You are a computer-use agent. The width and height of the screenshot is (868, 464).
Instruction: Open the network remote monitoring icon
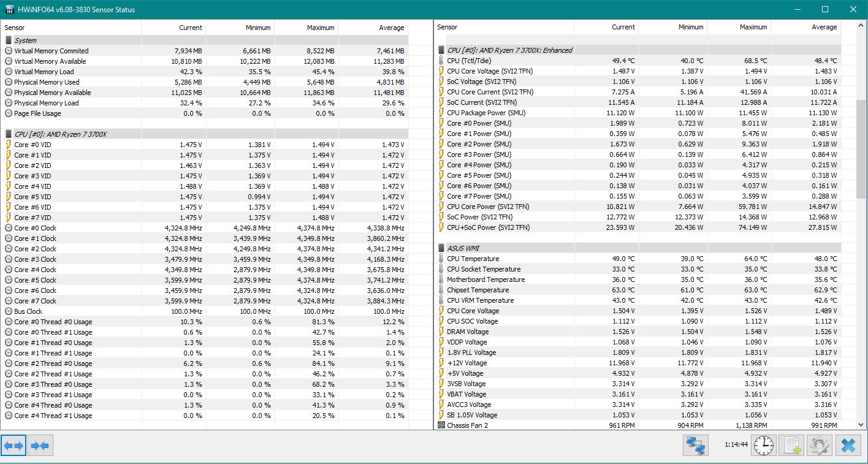coord(695,446)
